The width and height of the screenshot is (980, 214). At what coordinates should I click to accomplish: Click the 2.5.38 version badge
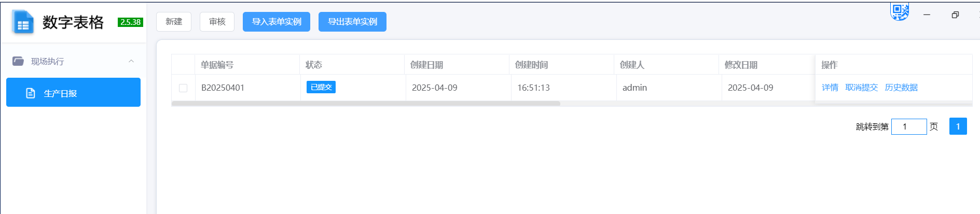130,22
